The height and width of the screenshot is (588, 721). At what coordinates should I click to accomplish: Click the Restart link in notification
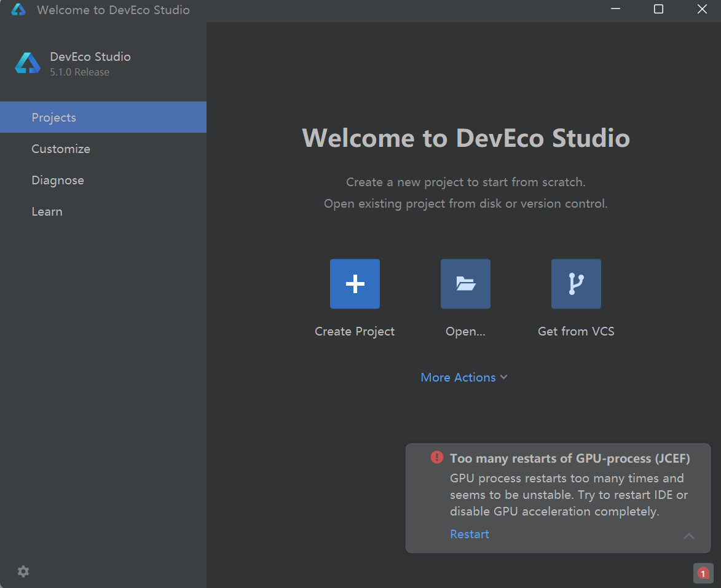[x=469, y=534]
